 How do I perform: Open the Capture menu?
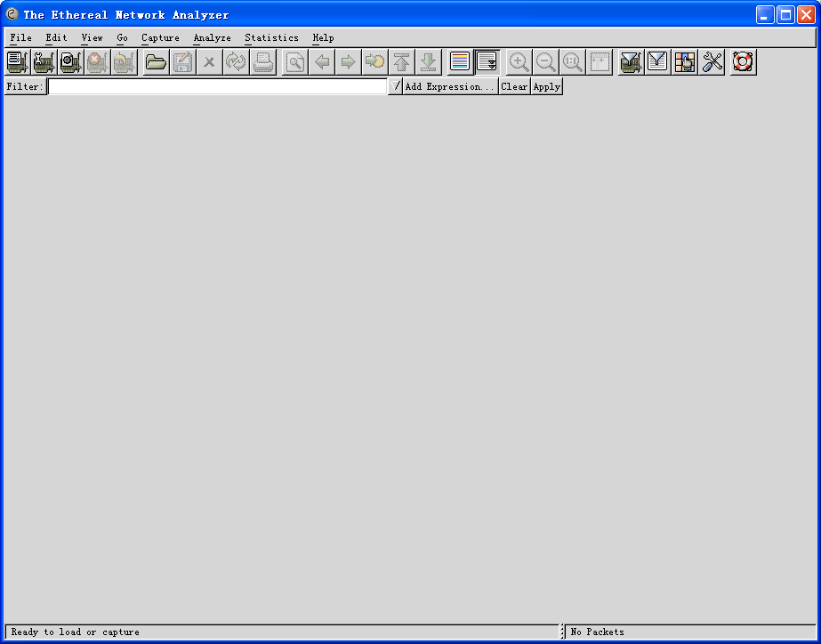pyautogui.click(x=160, y=37)
